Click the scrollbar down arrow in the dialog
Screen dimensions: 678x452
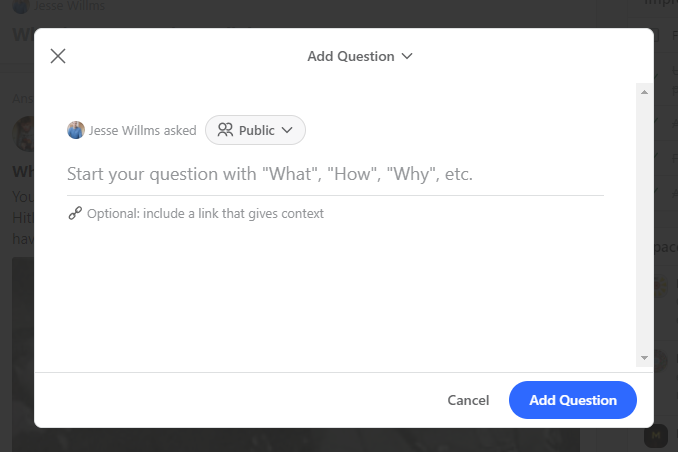645,357
